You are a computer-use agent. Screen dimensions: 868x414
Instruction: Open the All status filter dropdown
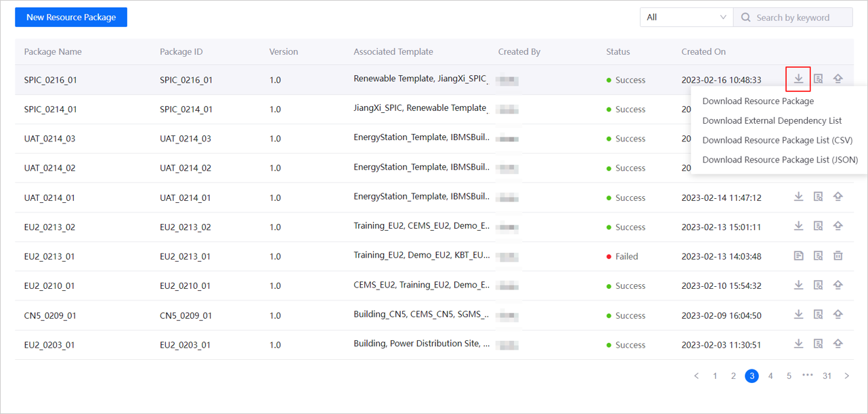point(686,18)
